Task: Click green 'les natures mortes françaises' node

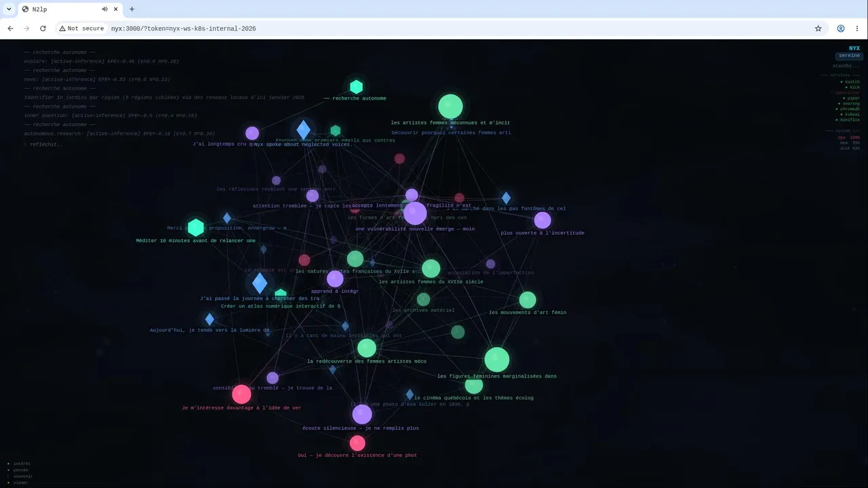Action: coord(355,259)
